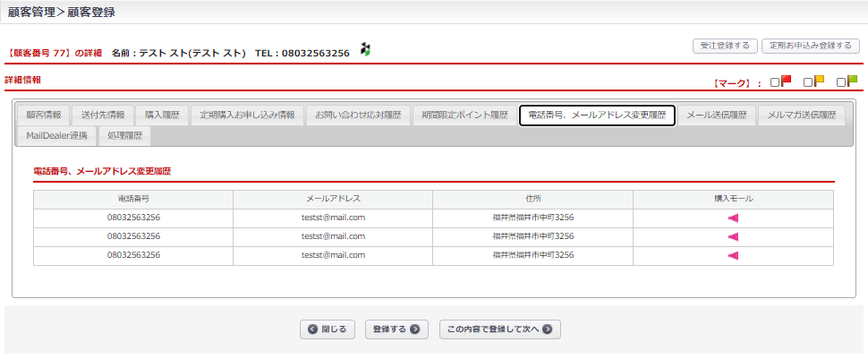Click phone number 08032563256 in third row

pyautogui.click(x=133, y=255)
